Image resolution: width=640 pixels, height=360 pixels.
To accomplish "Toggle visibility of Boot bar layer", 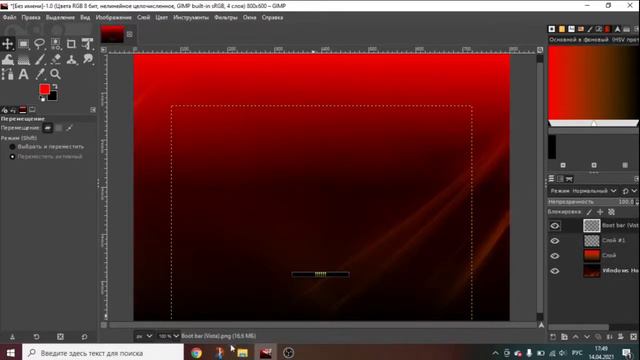I will tap(554, 226).
